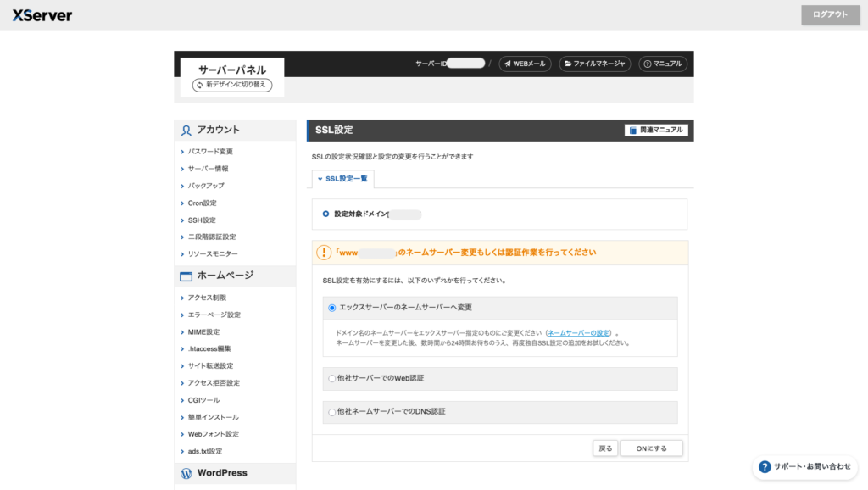Select エックスサーバーのネームサーバーへ変更 radio option
This screenshot has width=868, height=490.
tap(331, 308)
